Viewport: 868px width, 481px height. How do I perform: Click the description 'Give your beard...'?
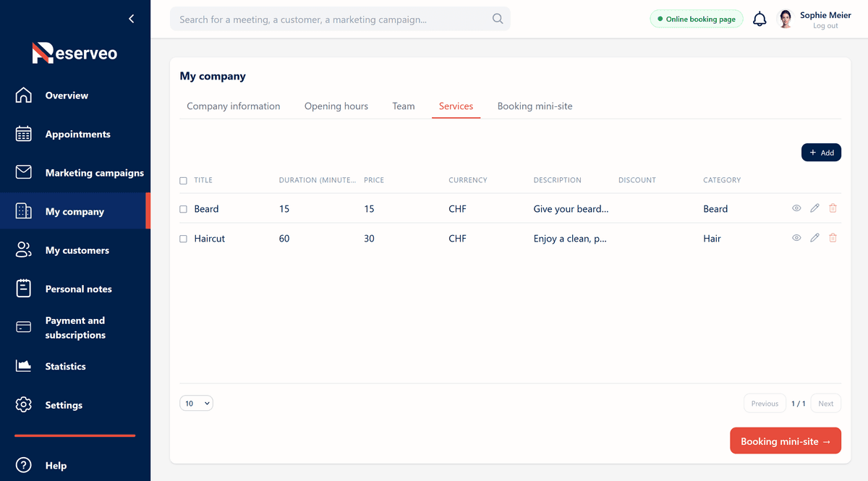(x=571, y=209)
